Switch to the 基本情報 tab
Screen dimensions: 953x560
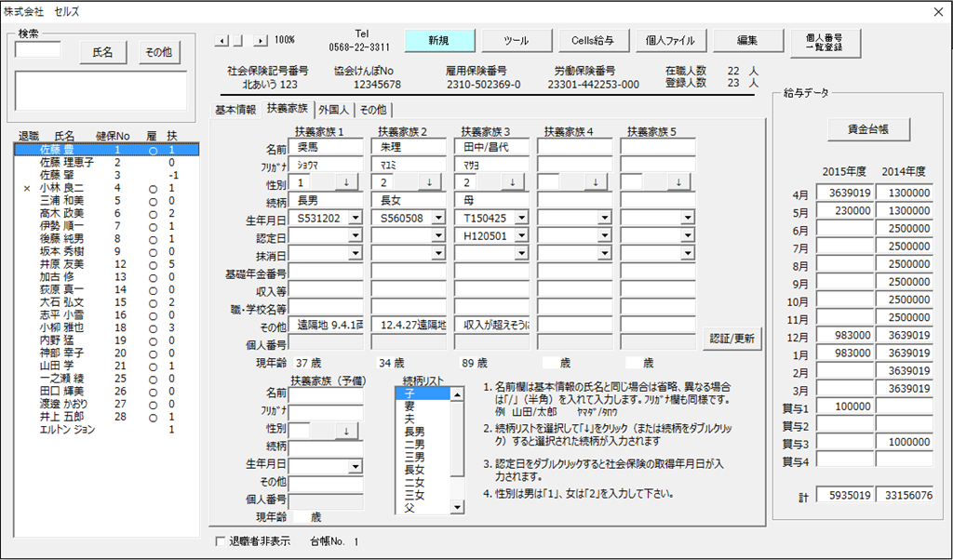[x=235, y=109]
